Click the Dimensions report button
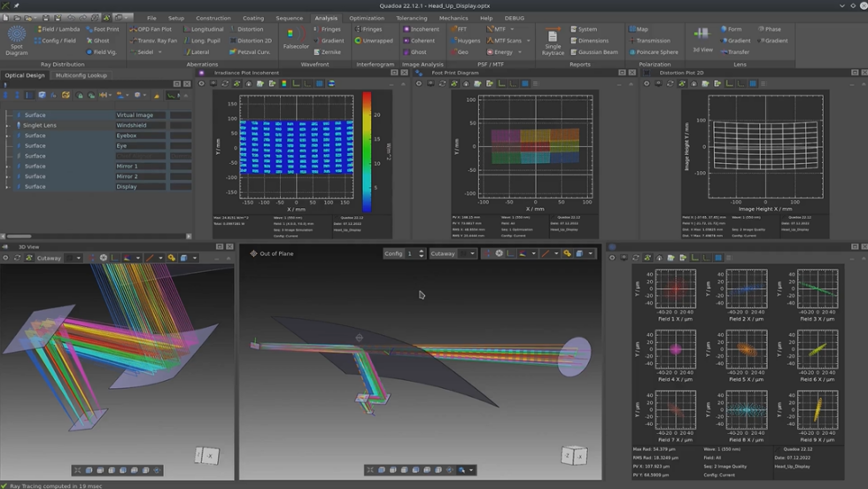Viewport: 868px width, 489px height. click(590, 41)
